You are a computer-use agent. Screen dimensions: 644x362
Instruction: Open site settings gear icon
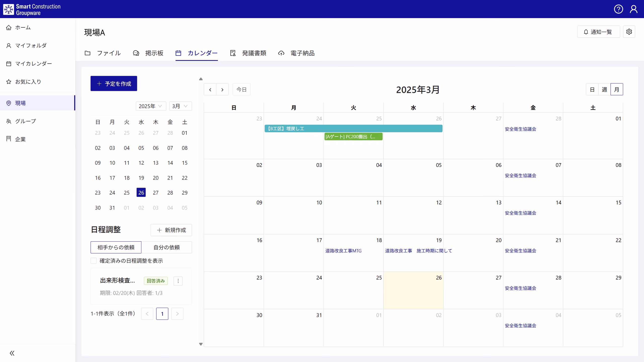(x=629, y=32)
